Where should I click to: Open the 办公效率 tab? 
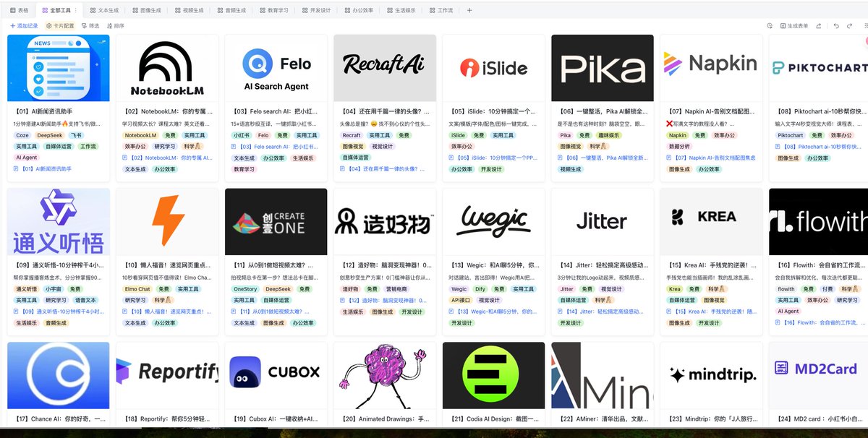[x=359, y=11]
